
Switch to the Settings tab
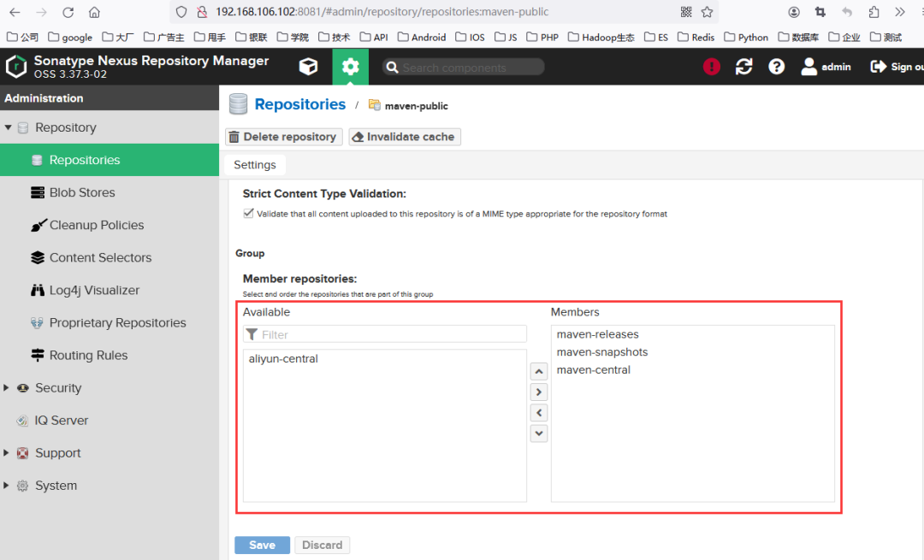(x=255, y=165)
